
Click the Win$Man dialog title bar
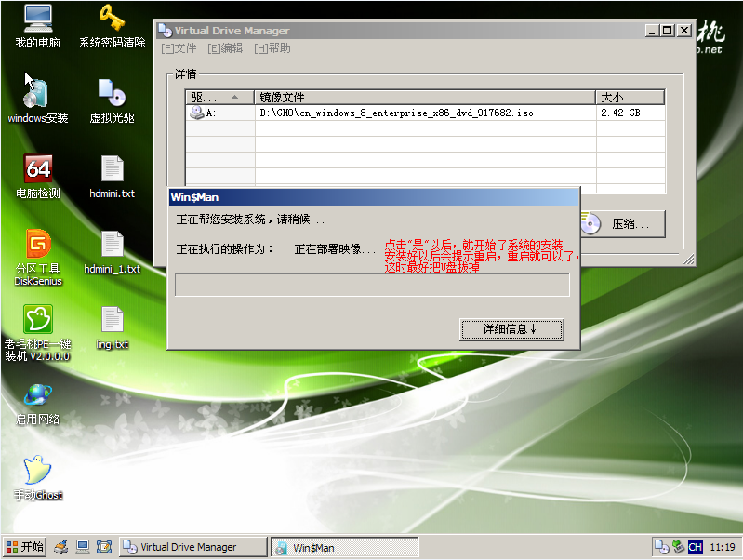(x=374, y=197)
